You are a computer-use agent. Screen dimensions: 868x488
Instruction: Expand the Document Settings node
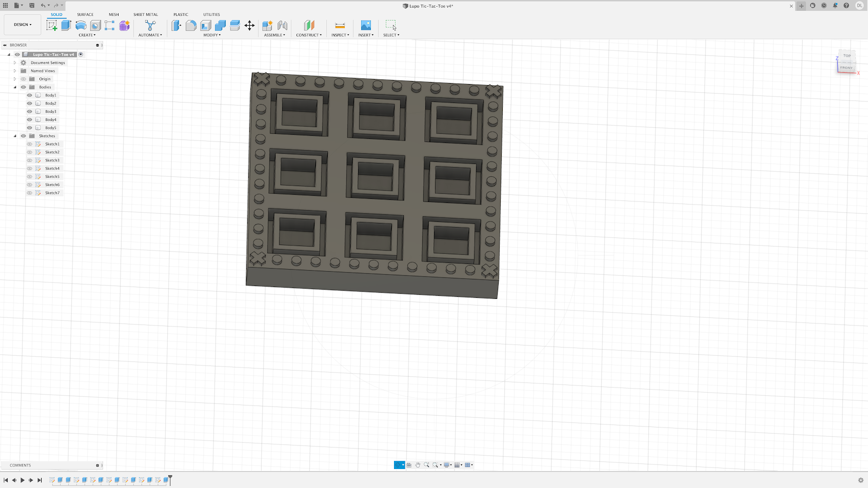pos(15,63)
